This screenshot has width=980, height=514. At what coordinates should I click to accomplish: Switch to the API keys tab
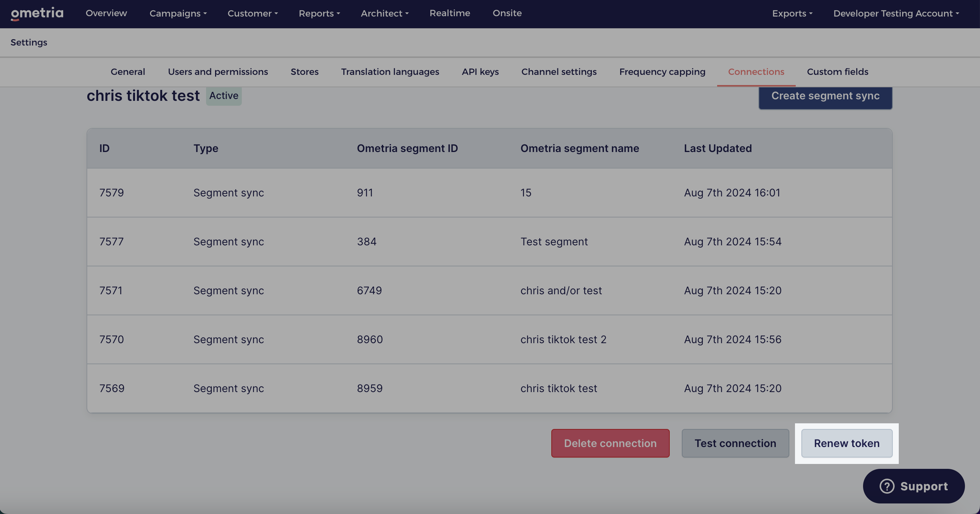point(480,71)
